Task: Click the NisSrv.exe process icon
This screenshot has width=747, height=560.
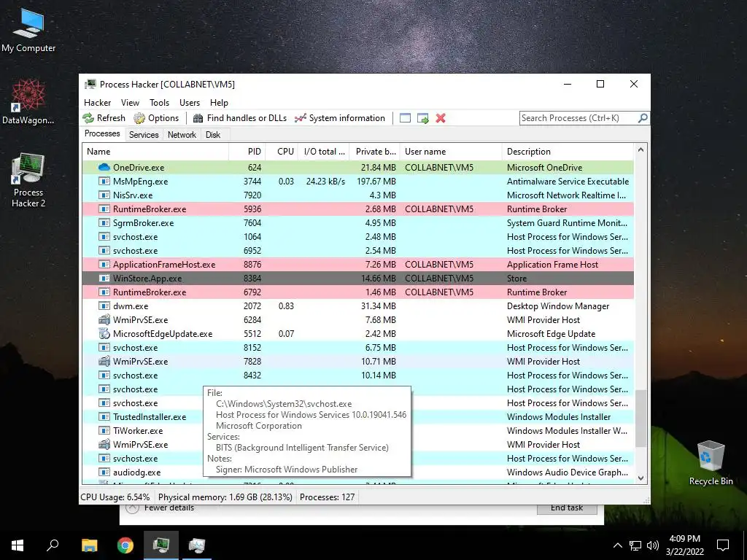Action: click(104, 195)
